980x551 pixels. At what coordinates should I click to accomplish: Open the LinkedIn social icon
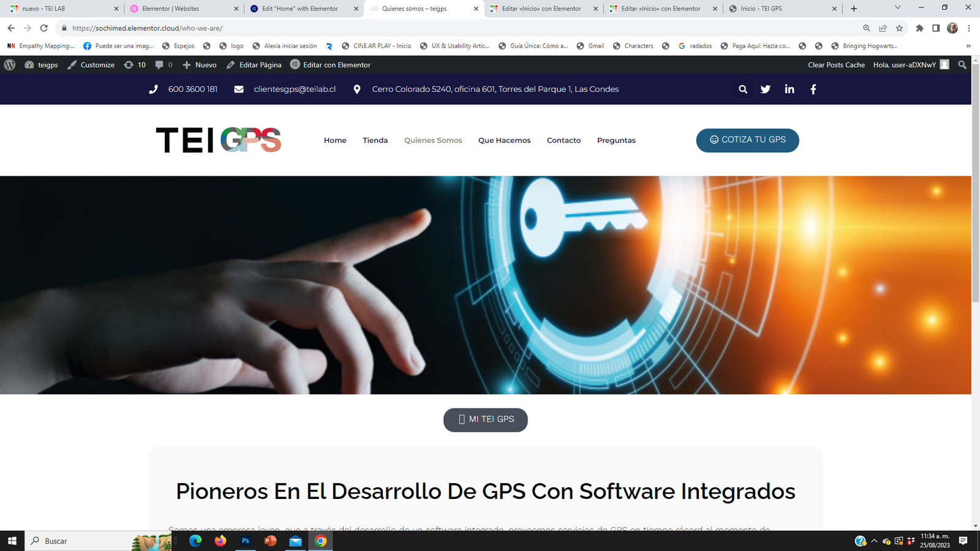[x=790, y=89]
